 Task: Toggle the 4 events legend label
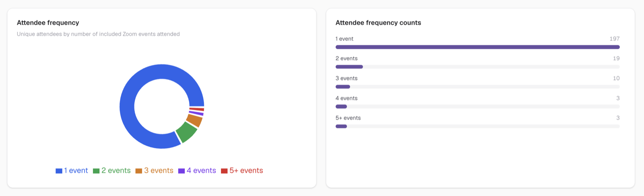201,171
